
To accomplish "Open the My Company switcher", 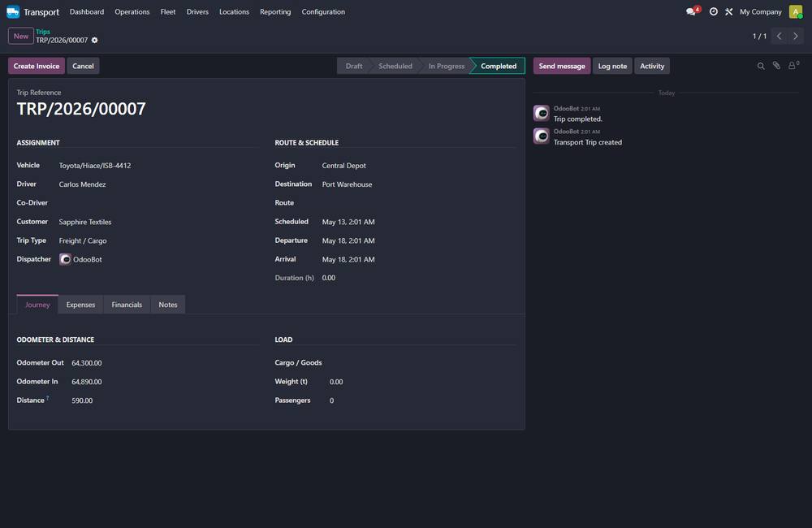I will [760, 11].
